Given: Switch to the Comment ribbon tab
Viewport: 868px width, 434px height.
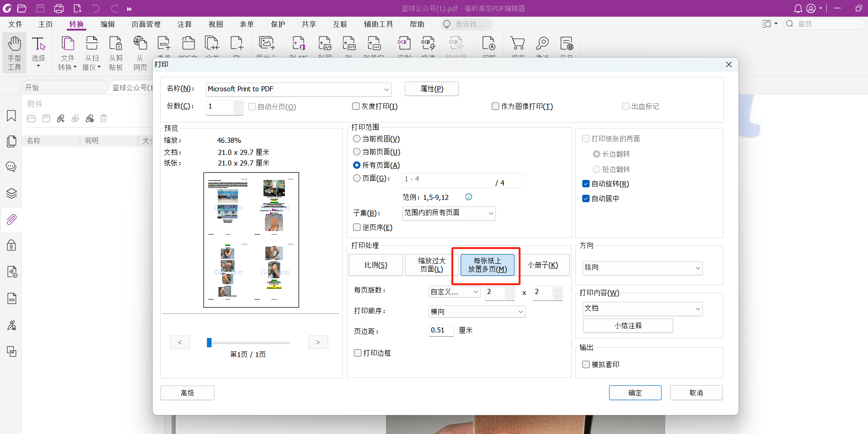Looking at the screenshot, I should [185, 24].
